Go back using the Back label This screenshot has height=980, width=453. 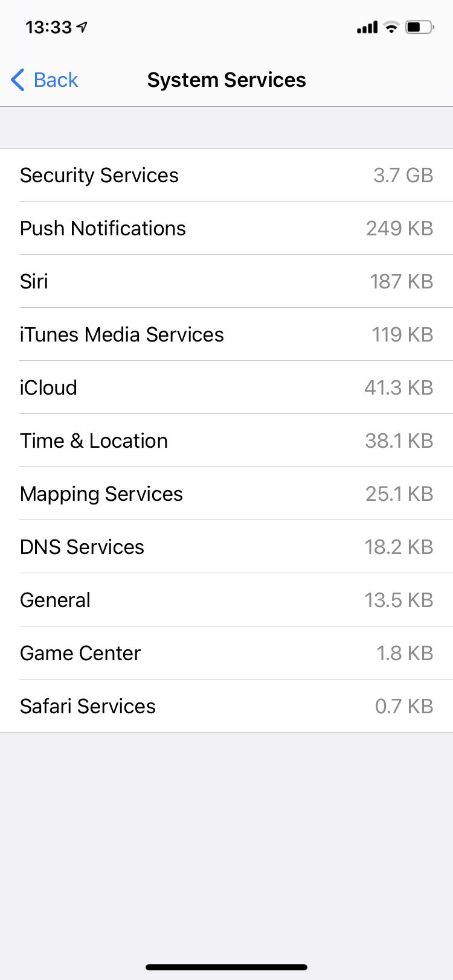coord(56,80)
